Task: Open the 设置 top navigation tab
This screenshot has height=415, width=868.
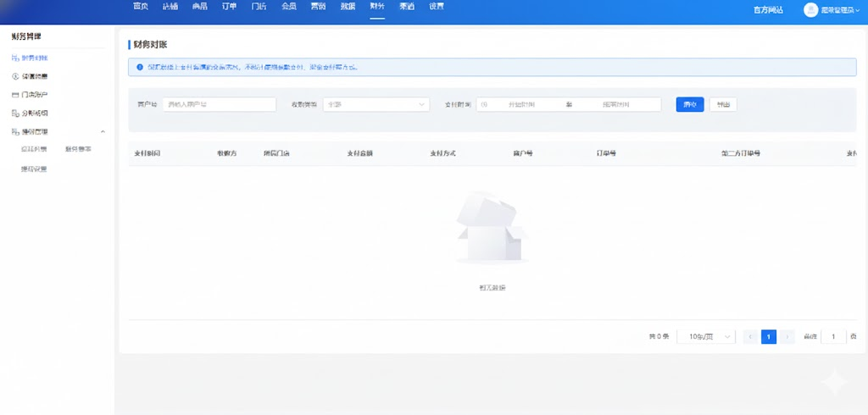Action: pos(437,7)
